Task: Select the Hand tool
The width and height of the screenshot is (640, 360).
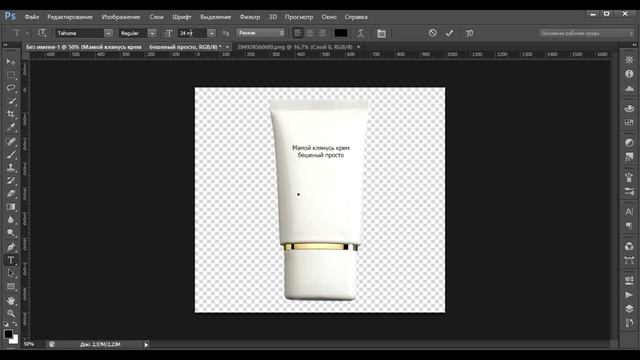Action: tap(11, 300)
